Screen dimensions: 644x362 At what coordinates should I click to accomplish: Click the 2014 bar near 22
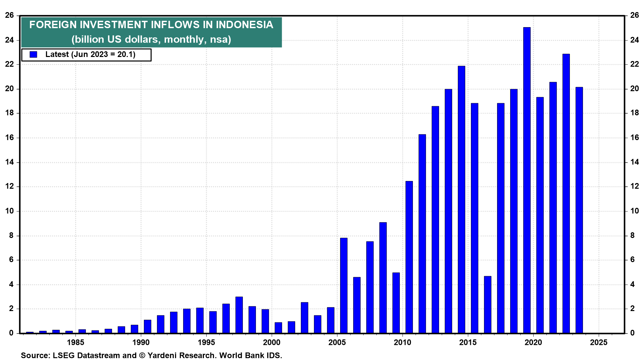(x=461, y=200)
